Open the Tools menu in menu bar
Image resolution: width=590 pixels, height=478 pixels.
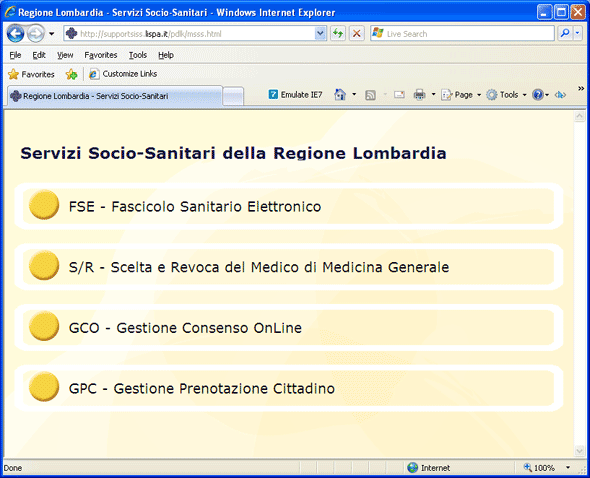click(x=138, y=55)
